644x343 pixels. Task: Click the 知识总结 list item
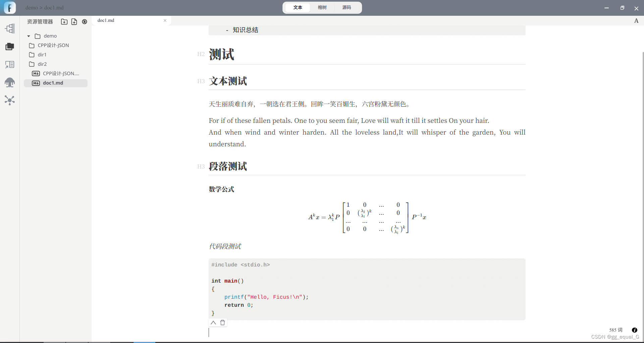[246, 30]
